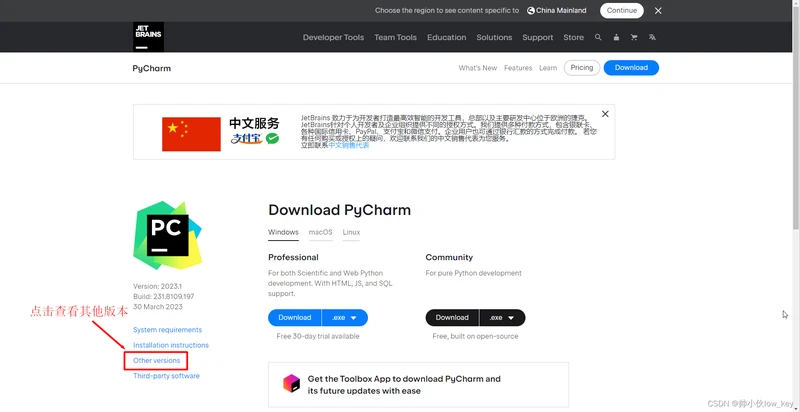Click the Download PyCharm heading
Image resolution: width=800 pixels, height=412 pixels.
[x=339, y=210]
